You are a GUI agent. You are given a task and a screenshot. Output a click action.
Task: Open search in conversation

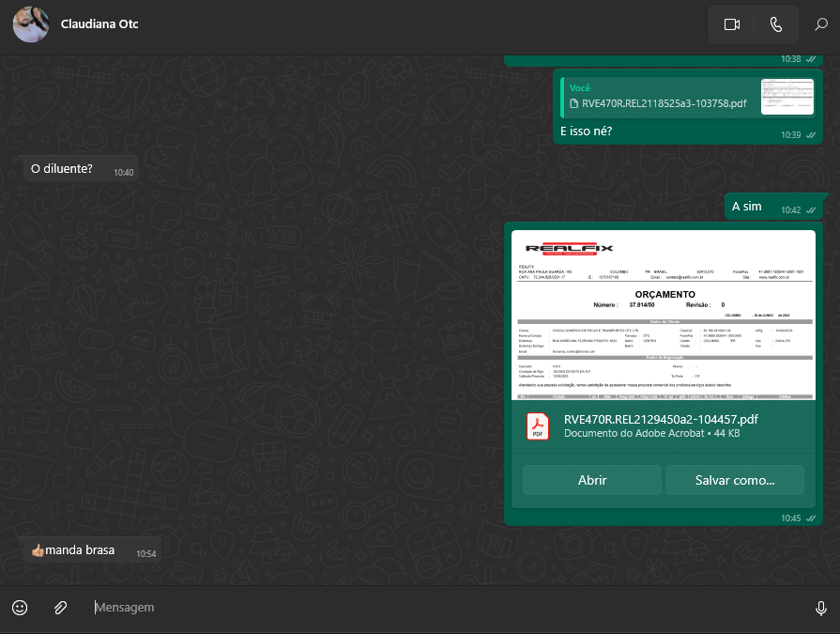pos(821,24)
